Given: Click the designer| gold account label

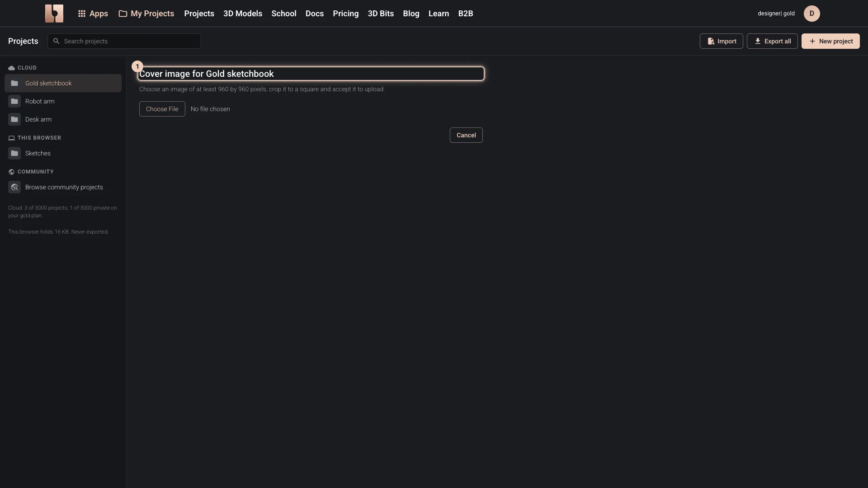Looking at the screenshot, I should pyautogui.click(x=776, y=14).
